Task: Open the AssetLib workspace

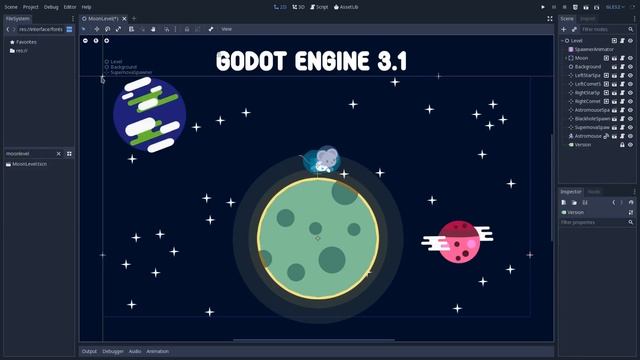Action: pos(346,7)
